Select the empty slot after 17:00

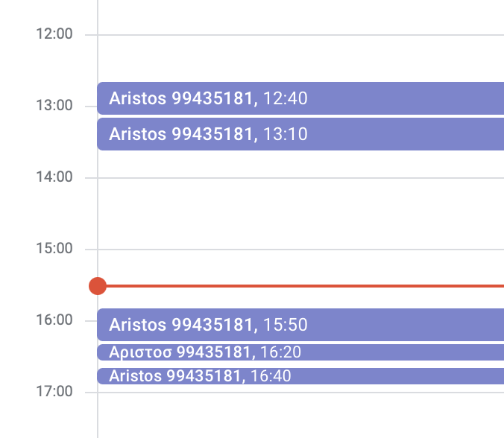pyautogui.click(x=300, y=415)
